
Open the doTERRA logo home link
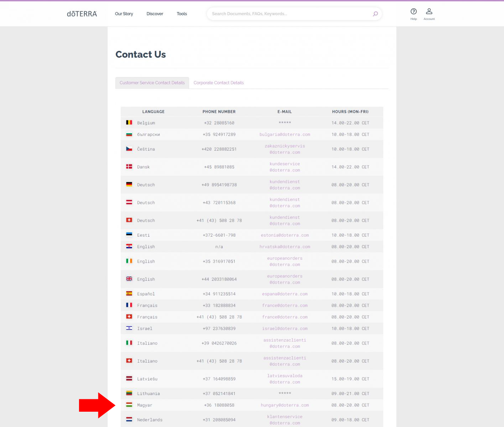(82, 14)
